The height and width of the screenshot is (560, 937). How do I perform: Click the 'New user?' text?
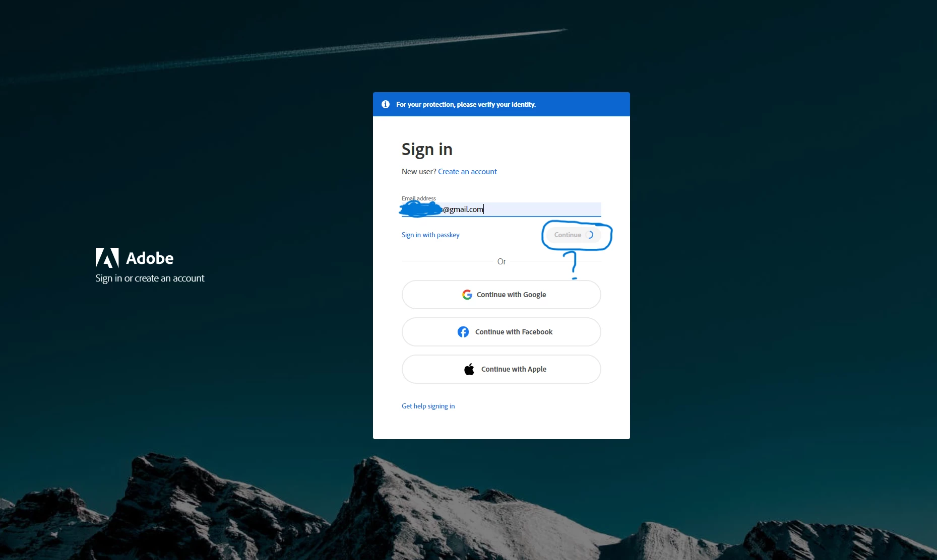pyautogui.click(x=419, y=172)
